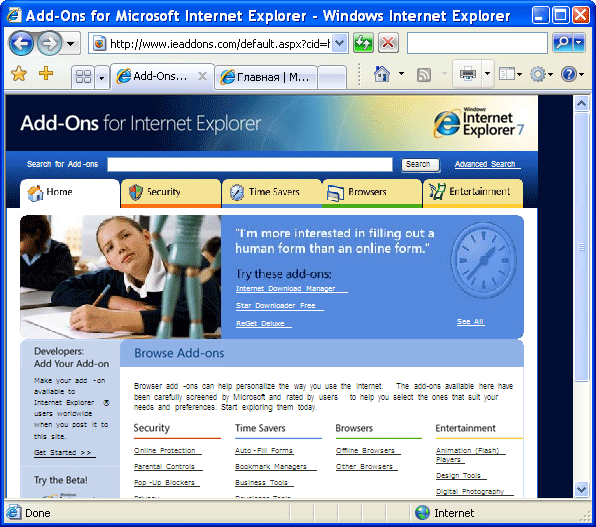Select the Home site tab
Screen dimensions: 596x527
(70, 193)
